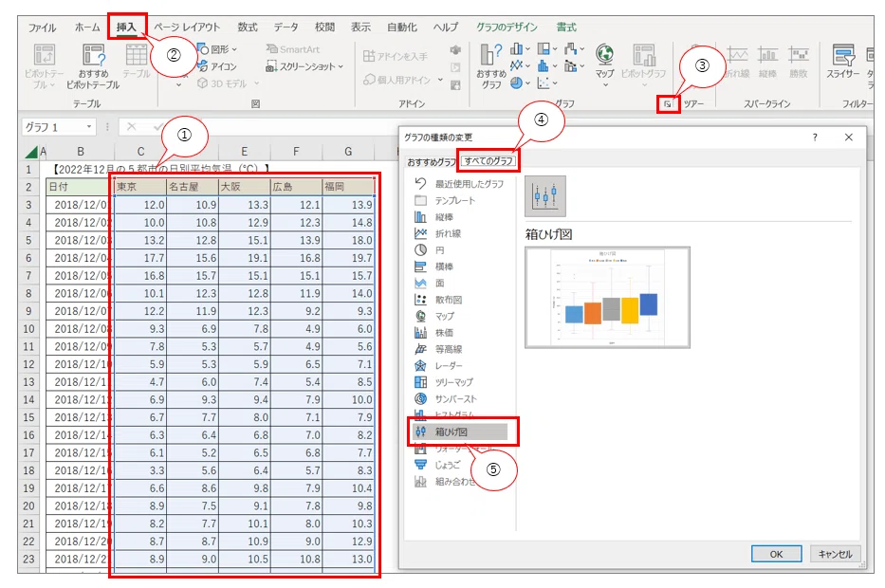Choose レーダー chart category

coord(438,366)
